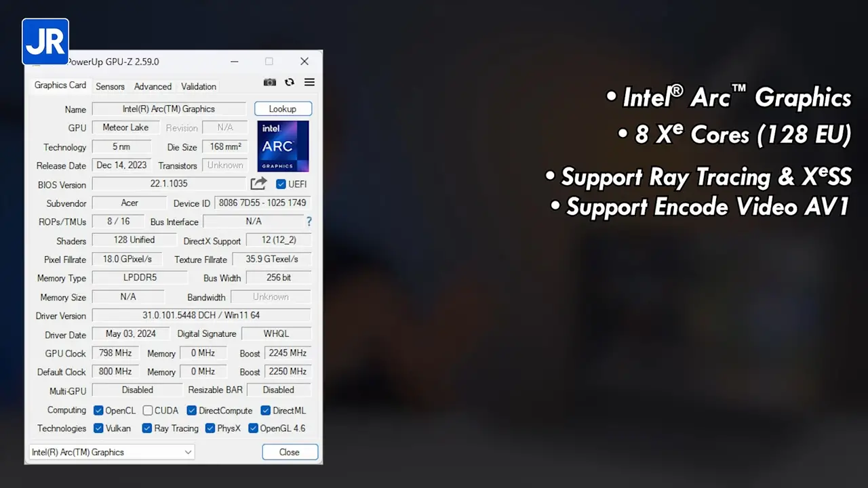868x488 pixels.
Task: Take a screenshot with the camera icon
Action: click(x=270, y=82)
